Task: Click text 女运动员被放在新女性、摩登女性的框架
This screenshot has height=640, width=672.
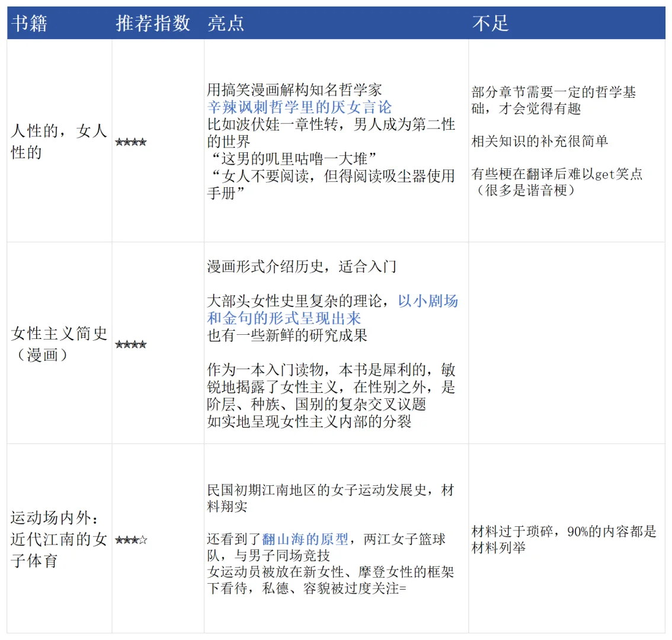Action: click(331, 572)
